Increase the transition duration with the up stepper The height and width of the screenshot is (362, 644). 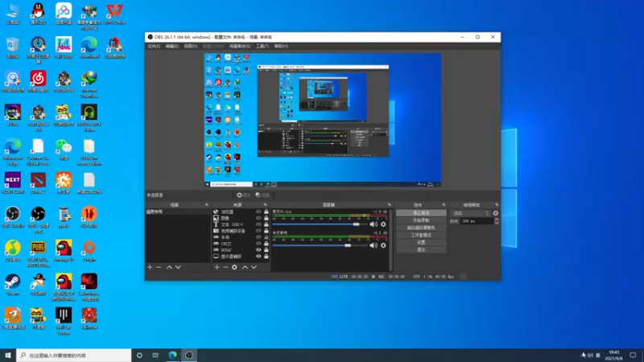(x=497, y=220)
